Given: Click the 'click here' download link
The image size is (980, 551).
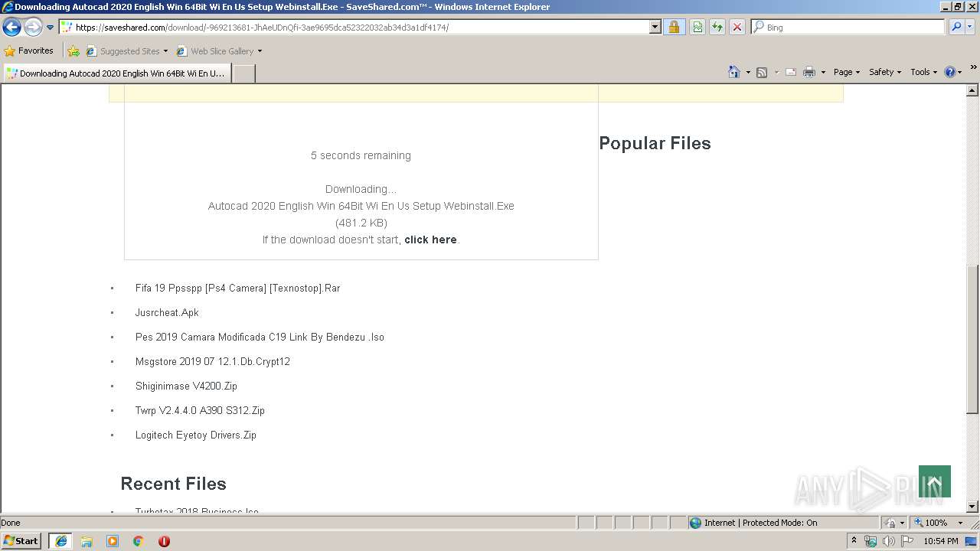Looking at the screenshot, I should click(430, 240).
